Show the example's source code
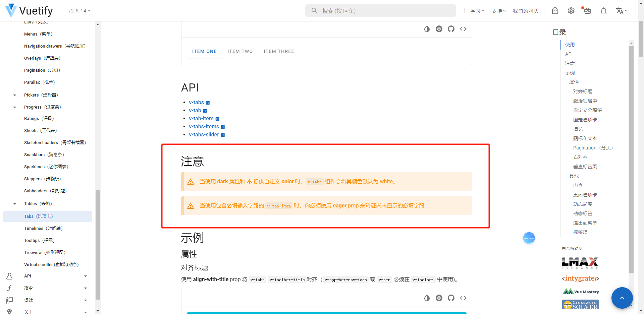The image size is (644, 314). [x=463, y=29]
